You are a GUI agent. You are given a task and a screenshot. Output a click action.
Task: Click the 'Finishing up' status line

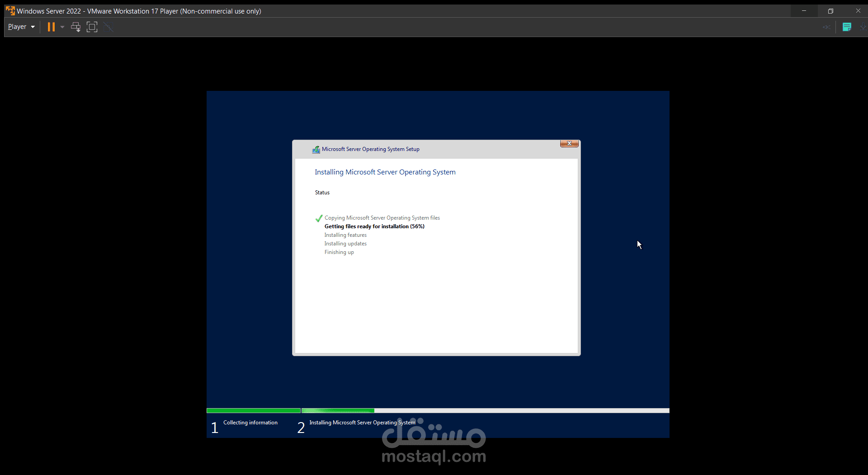339,252
